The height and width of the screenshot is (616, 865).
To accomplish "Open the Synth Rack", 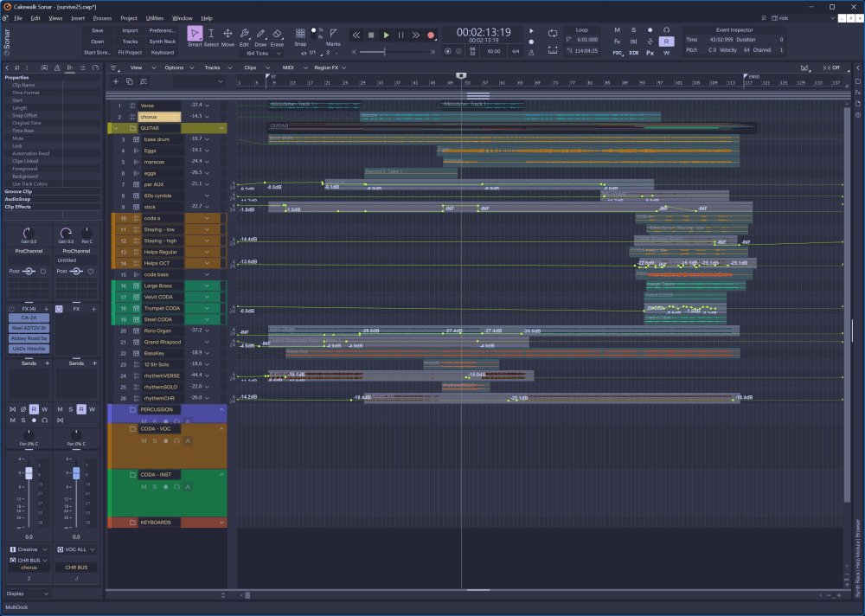I will [x=163, y=42].
